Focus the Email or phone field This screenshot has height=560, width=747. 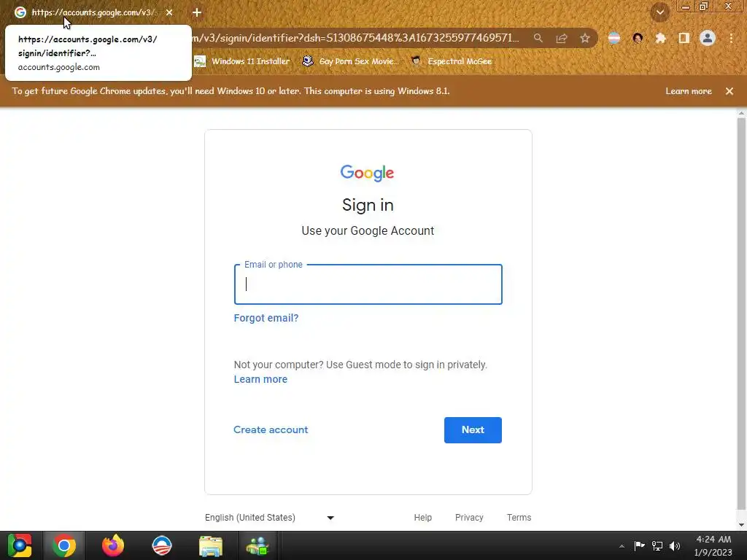point(368,284)
